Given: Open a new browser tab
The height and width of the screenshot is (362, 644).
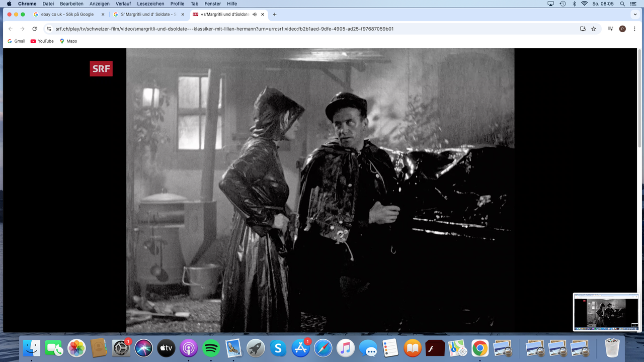Looking at the screenshot, I should point(274,15).
